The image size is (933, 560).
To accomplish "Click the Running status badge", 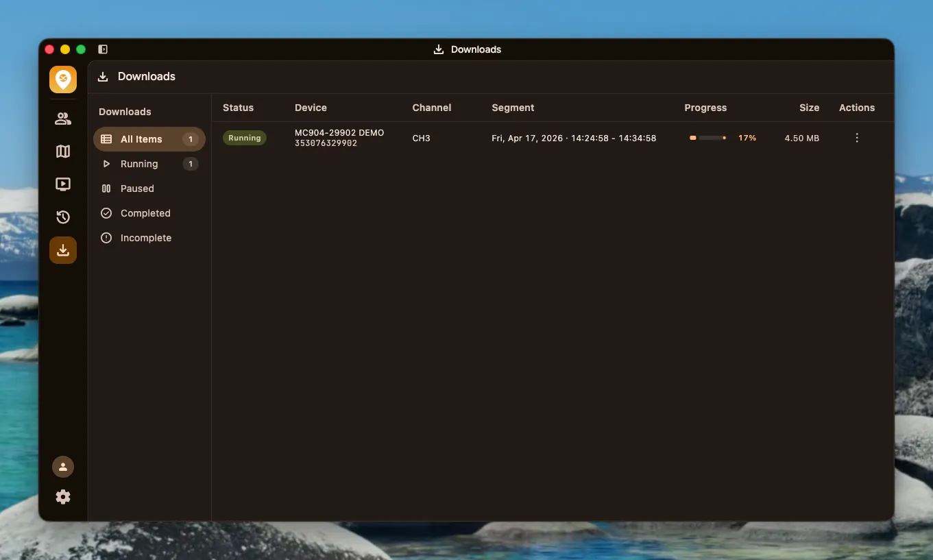I will coord(245,138).
